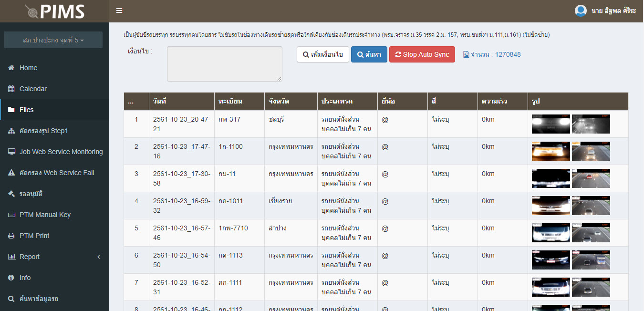Click the magnifier icon for ค้นหาข้อมูลรถ
The height and width of the screenshot is (311, 644).
coord(11,299)
